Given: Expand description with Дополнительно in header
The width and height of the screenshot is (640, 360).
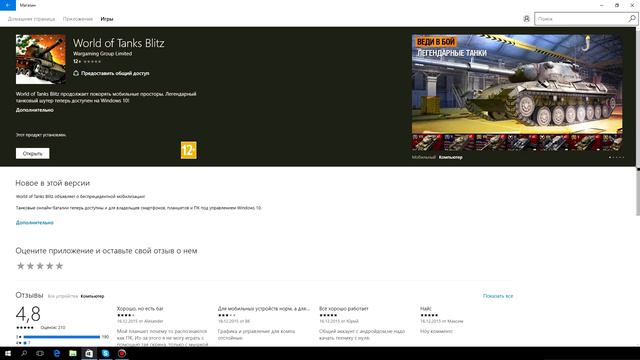Looking at the screenshot, I should 35,110.
